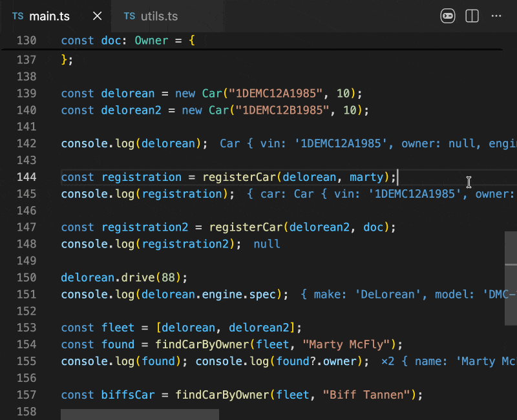This screenshot has height=420, width=517.
Task: Click the horizontal scrollbar at the bottom
Action: pyautogui.click(x=140, y=414)
